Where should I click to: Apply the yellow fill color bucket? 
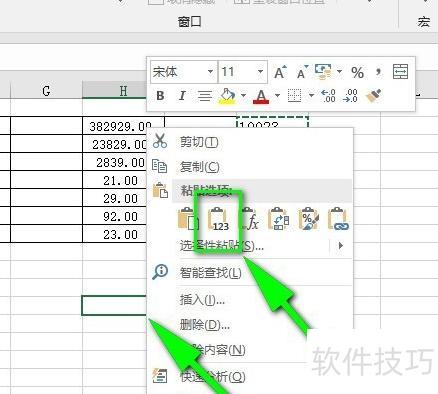click(x=227, y=96)
